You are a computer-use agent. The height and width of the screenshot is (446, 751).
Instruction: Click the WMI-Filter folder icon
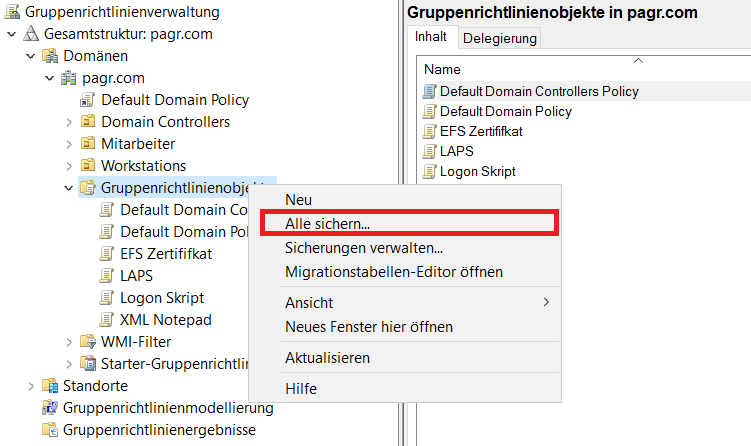87,342
